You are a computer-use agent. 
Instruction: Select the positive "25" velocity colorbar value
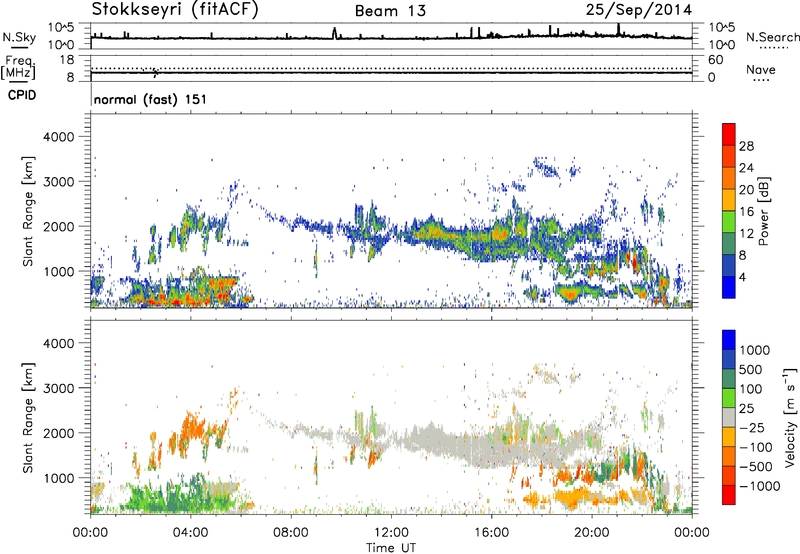pos(747,409)
